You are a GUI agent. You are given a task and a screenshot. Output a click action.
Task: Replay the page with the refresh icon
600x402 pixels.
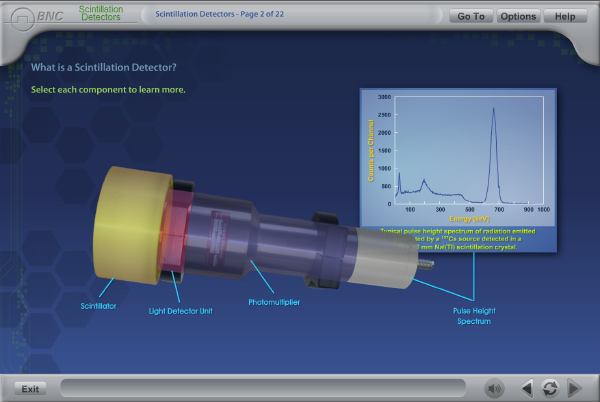pyautogui.click(x=550, y=389)
